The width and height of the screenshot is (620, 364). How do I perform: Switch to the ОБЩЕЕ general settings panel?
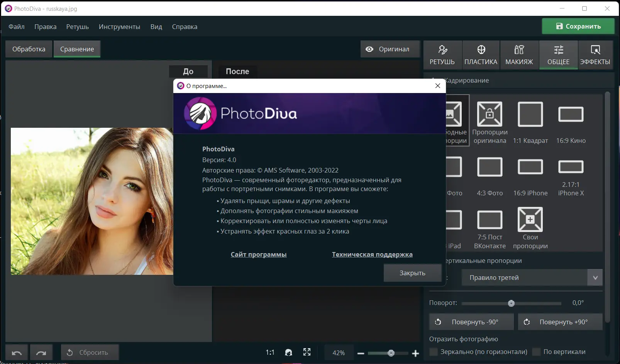(x=558, y=55)
